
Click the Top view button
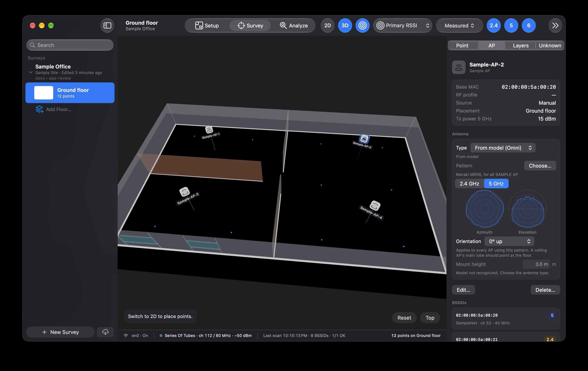click(x=430, y=318)
